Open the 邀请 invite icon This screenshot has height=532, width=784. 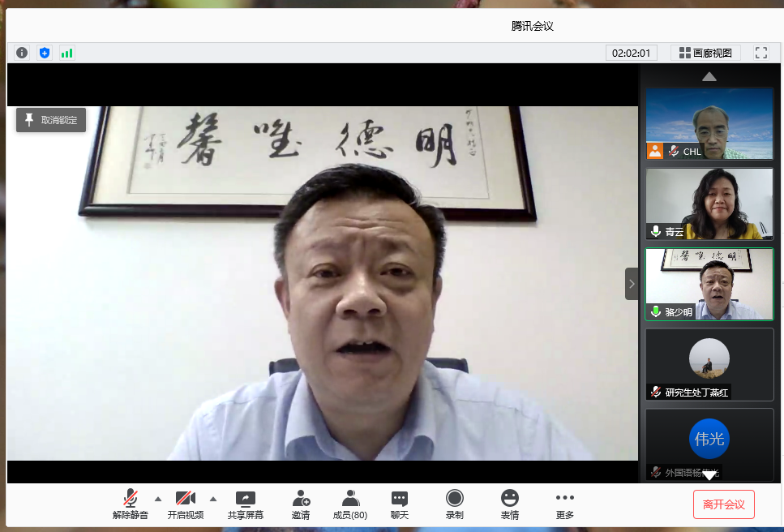point(301,504)
